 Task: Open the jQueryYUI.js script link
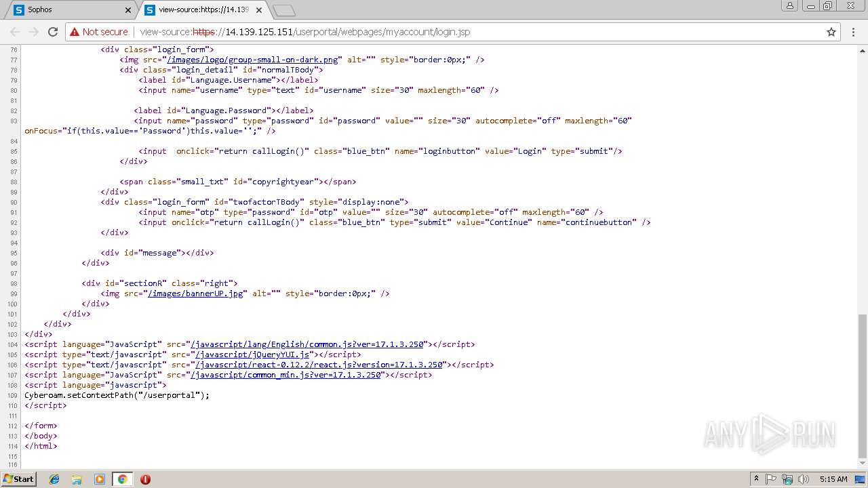coord(252,354)
